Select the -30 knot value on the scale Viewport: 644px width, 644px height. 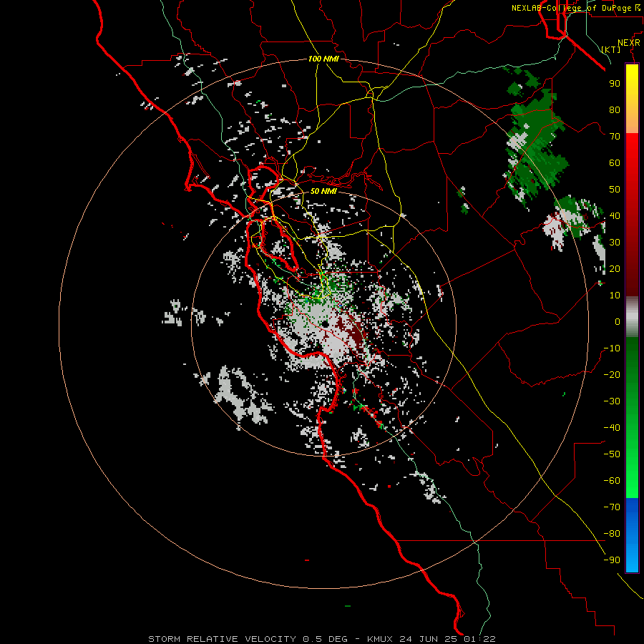pos(612,401)
